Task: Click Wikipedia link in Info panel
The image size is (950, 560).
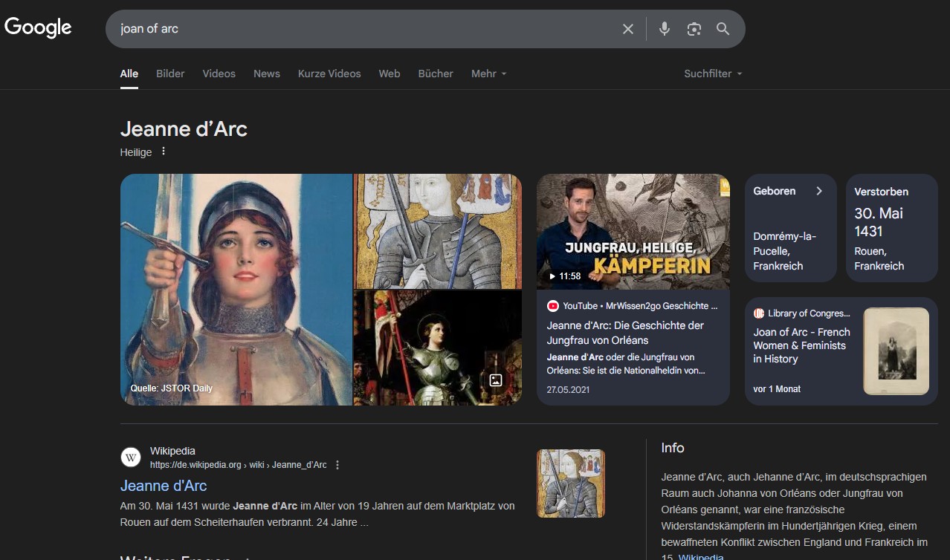Action: 701,556
